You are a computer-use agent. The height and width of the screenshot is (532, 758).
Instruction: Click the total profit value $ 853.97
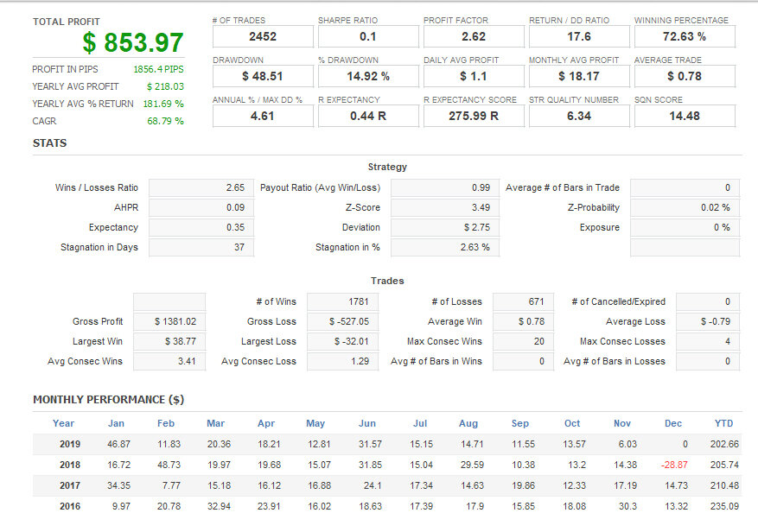pos(133,42)
